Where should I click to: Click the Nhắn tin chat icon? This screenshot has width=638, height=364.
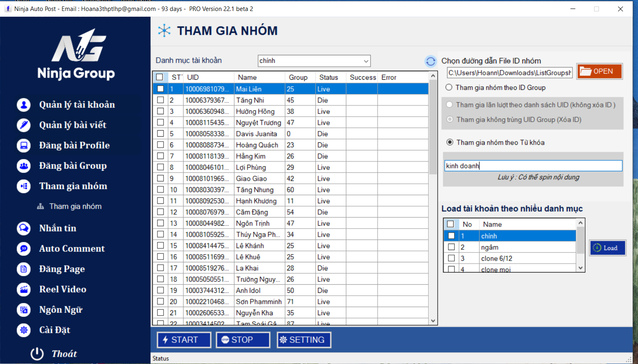click(24, 228)
